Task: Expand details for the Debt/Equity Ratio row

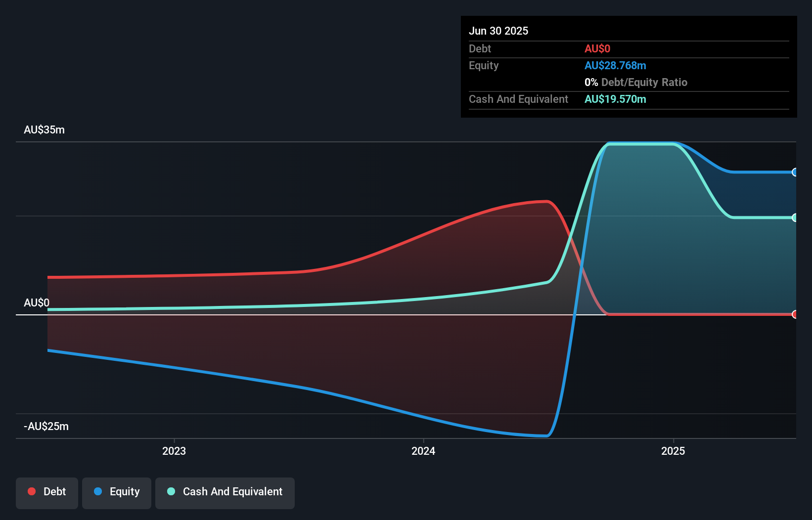Action: 636,82
